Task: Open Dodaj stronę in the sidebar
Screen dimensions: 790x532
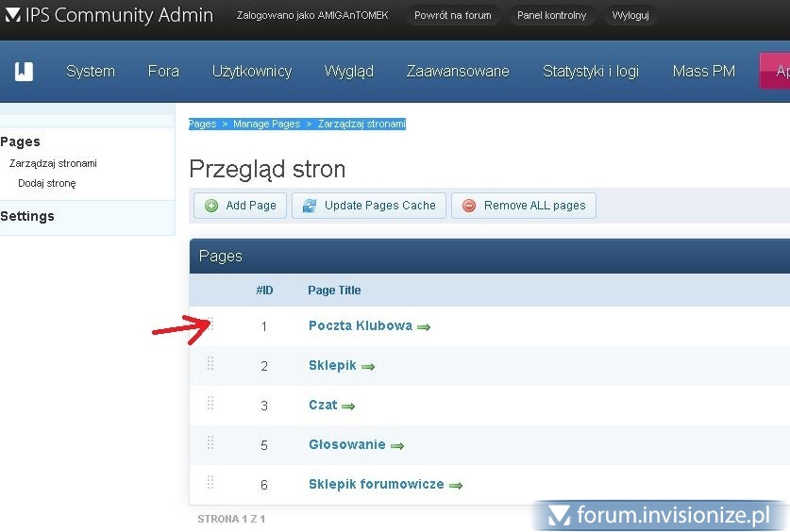Action: click(x=47, y=183)
